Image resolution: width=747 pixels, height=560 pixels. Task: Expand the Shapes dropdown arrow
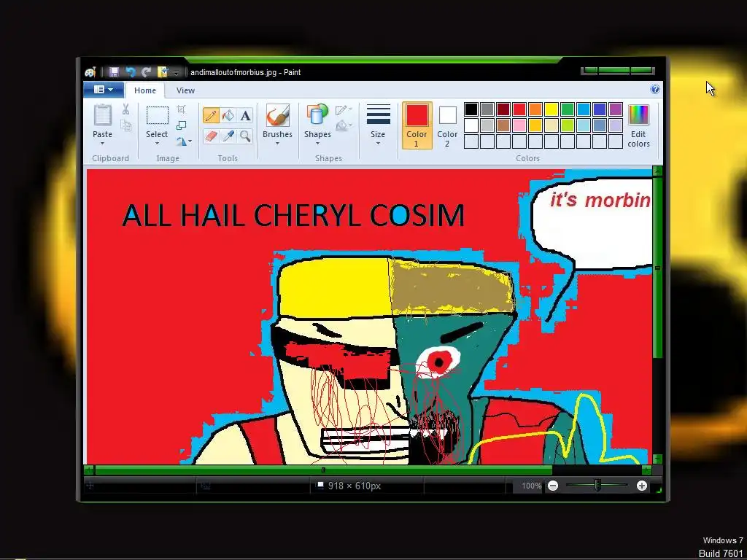(x=317, y=144)
